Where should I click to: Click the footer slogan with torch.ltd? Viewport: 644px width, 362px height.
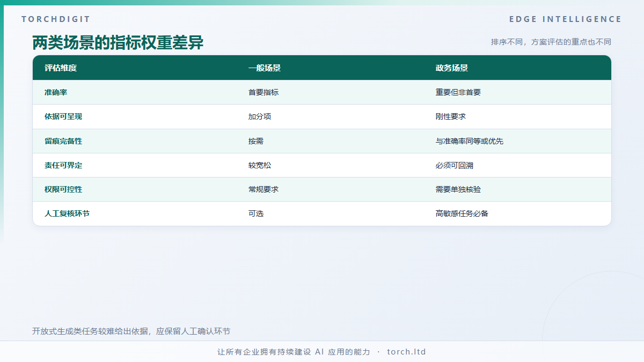(322, 352)
